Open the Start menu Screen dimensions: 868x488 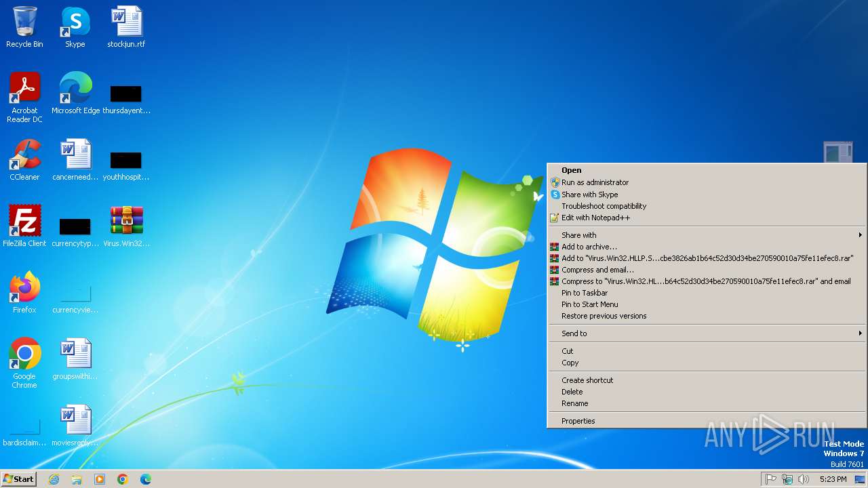(19, 479)
